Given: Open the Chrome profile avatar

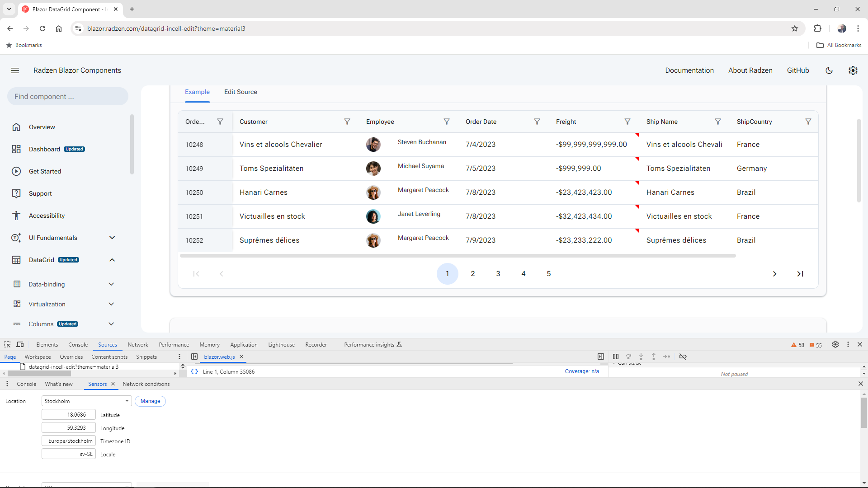Looking at the screenshot, I should tap(842, 28).
